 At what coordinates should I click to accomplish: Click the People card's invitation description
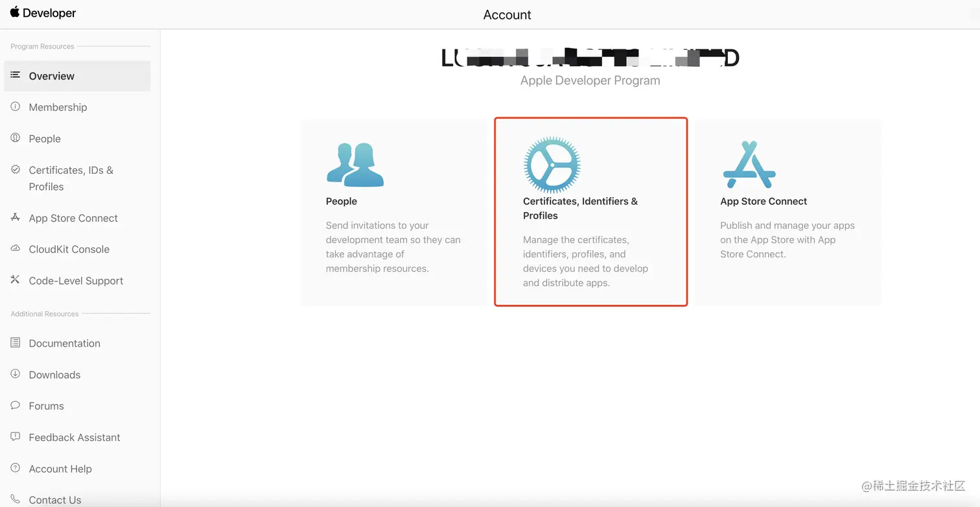pyautogui.click(x=393, y=247)
